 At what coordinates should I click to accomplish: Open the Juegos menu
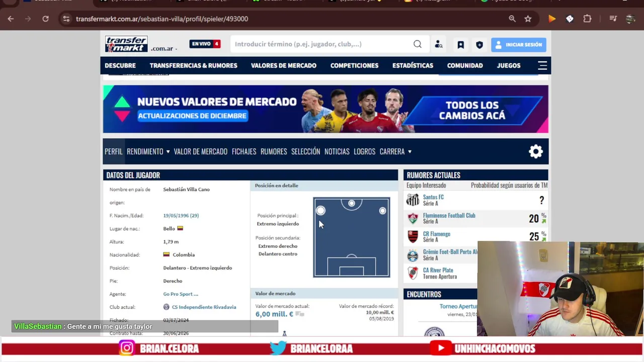pyautogui.click(x=509, y=65)
